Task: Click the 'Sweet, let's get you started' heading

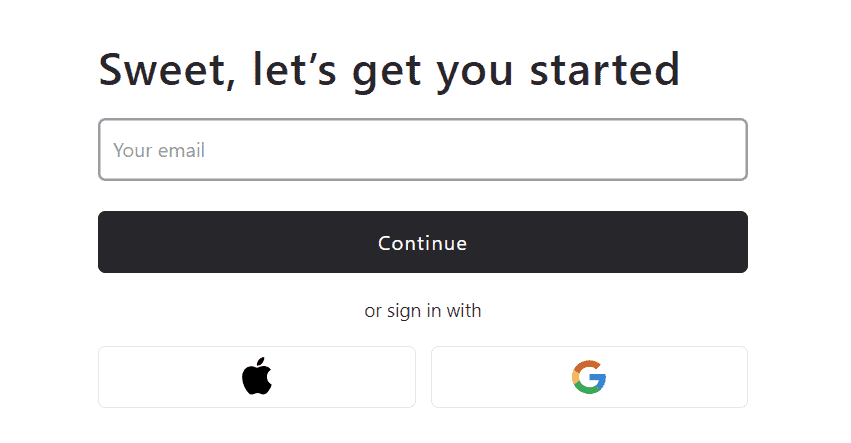Action: pos(389,71)
